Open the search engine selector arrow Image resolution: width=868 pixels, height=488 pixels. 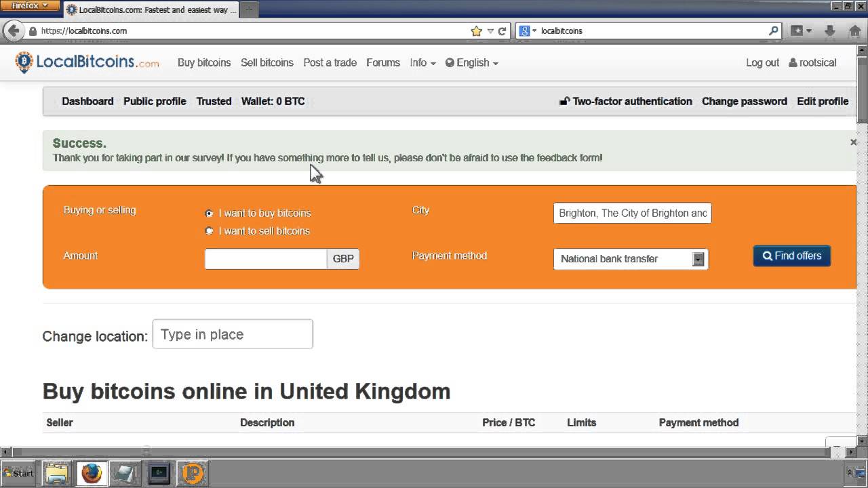(x=534, y=30)
